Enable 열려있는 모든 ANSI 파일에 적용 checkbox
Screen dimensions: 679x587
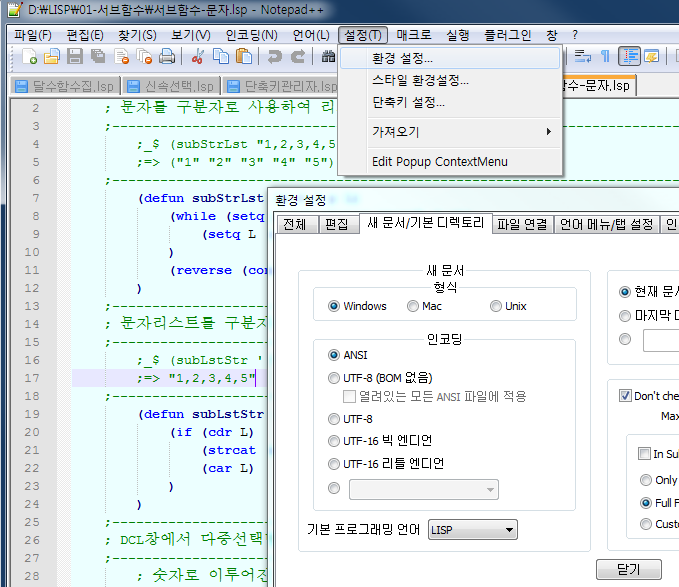point(350,397)
